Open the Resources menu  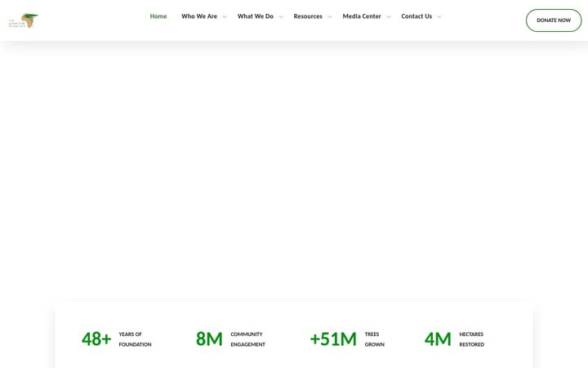308,16
